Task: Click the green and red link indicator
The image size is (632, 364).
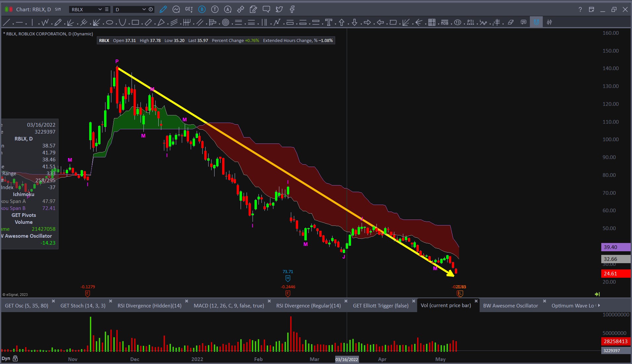Action: tap(9, 10)
